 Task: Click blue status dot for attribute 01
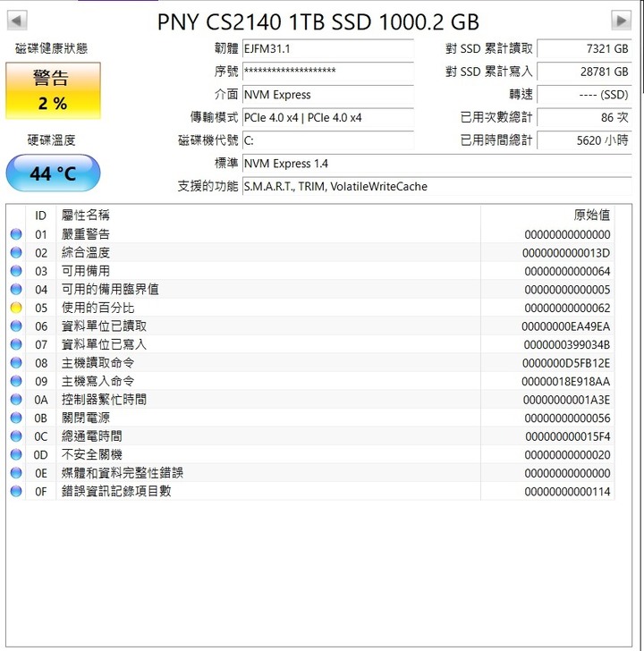(x=16, y=234)
